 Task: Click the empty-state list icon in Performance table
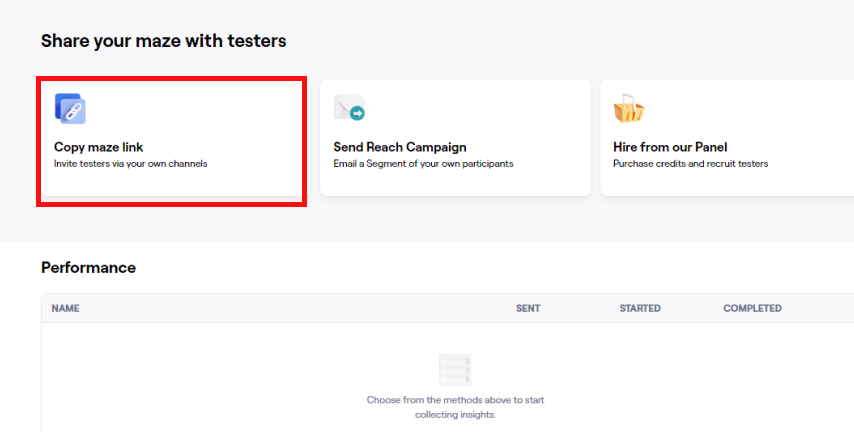455,370
